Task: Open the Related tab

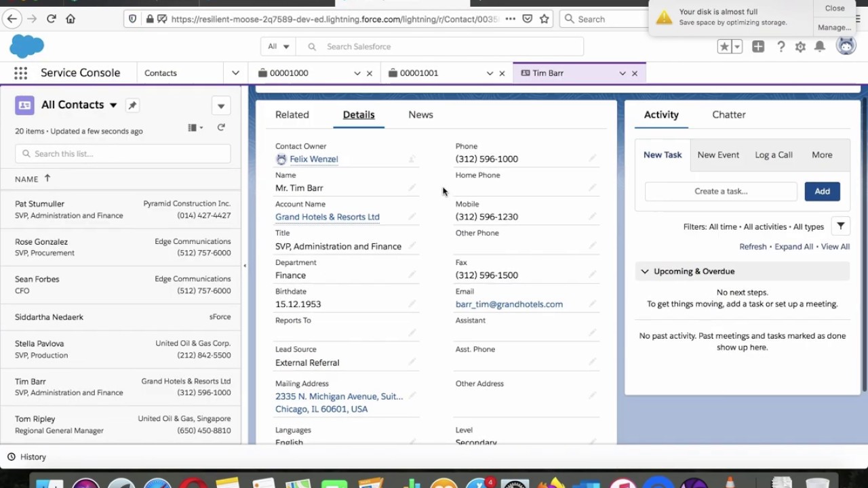Action: pyautogui.click(x=292, y=115)
